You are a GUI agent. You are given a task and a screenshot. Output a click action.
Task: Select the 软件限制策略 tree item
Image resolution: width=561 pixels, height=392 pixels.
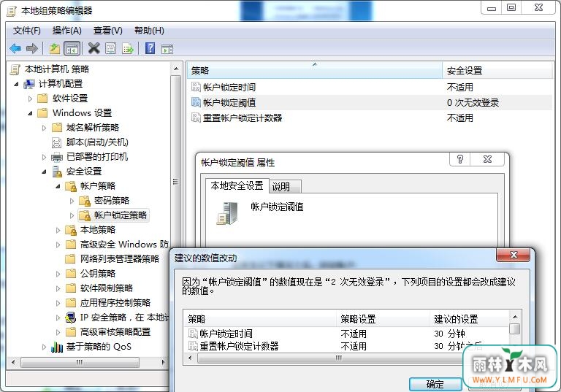point(107,288)
